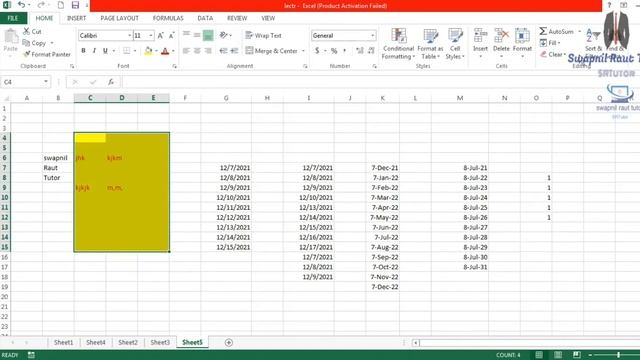Select the Format Painter tool
Viewport: 640px width, 360px height.
pyautogui.click(x=47, y=54)
